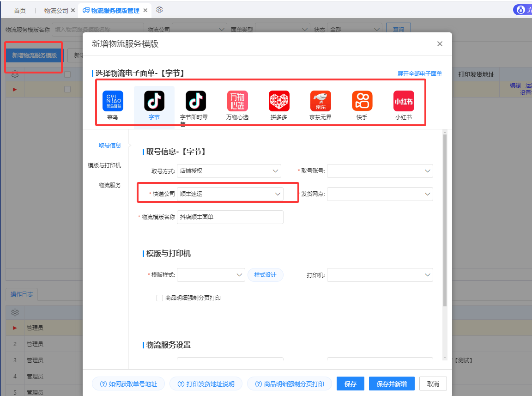Close the 物流服务模版管理 tab with its X
The image size is (532, 396).
[145, 11]
